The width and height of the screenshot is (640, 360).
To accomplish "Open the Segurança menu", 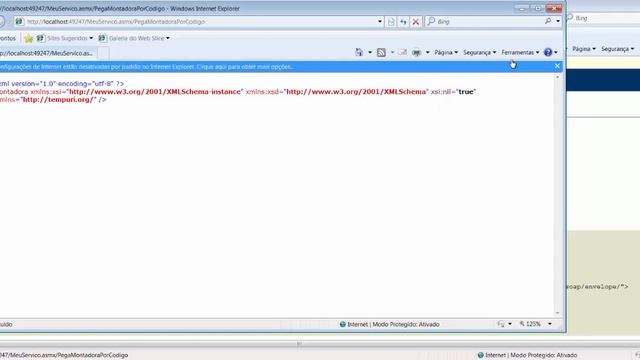I will click(480, 52).
